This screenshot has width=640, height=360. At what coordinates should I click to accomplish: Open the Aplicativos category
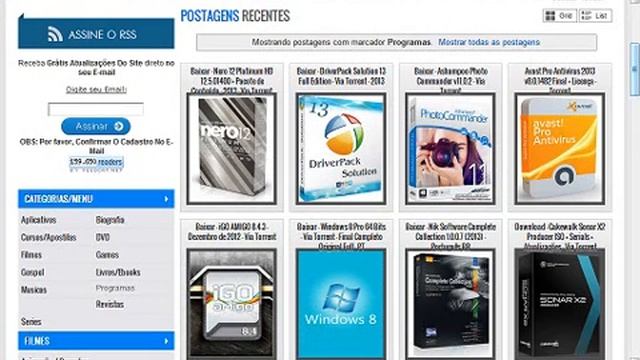(x=38, y=220)
